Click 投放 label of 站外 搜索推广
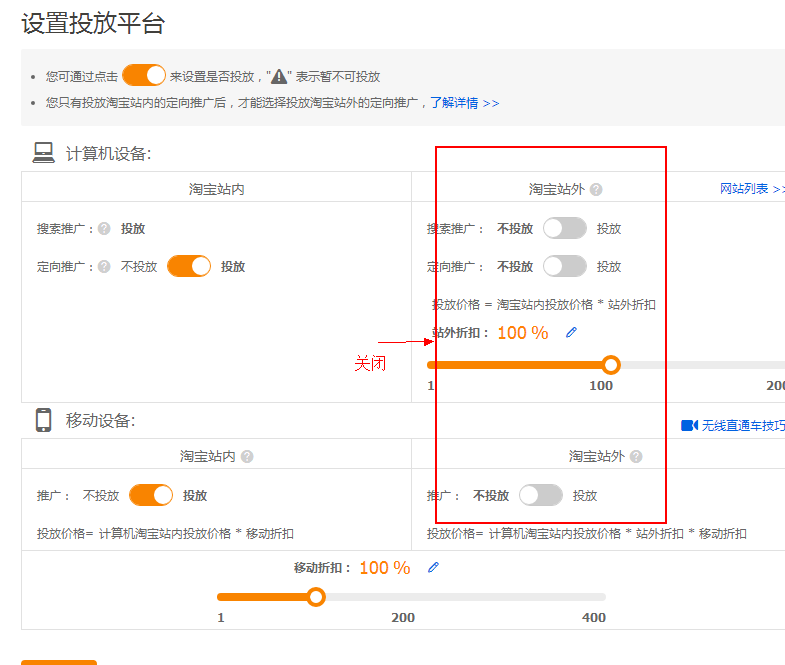The image size is (785, 665). (x=609, y=229)
